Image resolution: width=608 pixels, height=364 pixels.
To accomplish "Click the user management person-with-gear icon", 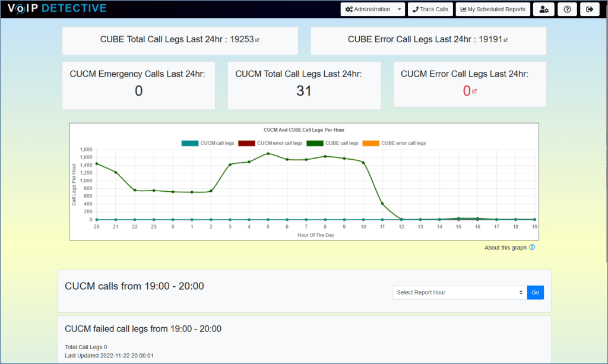I will click(544, 9).
